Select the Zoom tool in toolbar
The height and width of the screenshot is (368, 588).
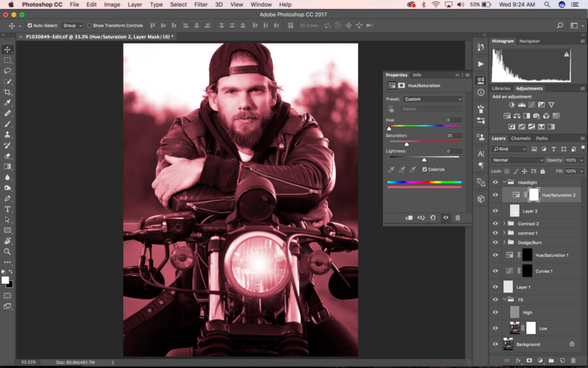[7, 252]
